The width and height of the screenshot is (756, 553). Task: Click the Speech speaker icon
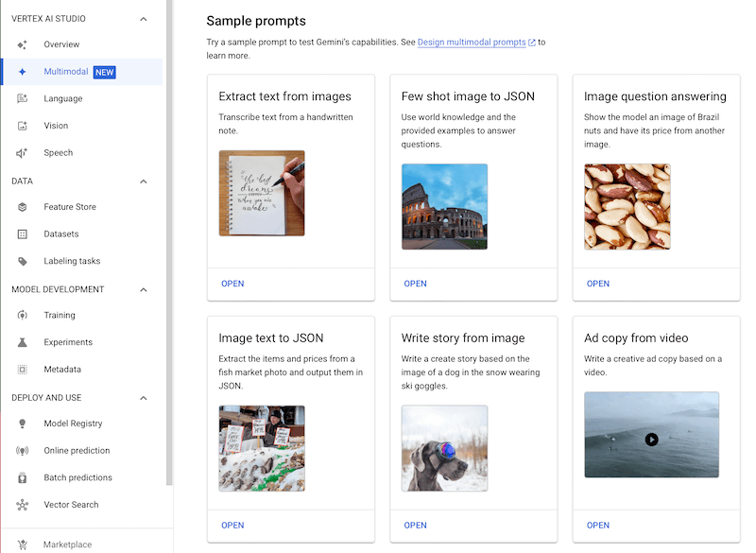coord(23,153)
